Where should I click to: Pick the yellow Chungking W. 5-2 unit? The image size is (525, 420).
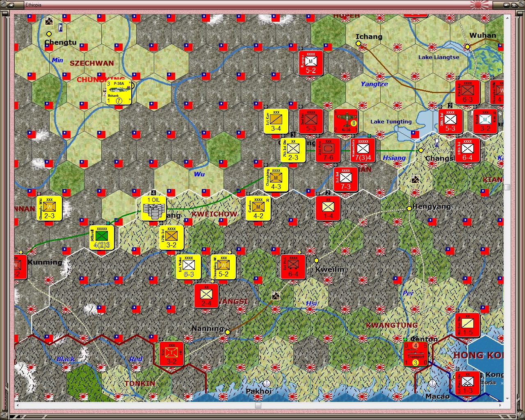pos(224,267)
